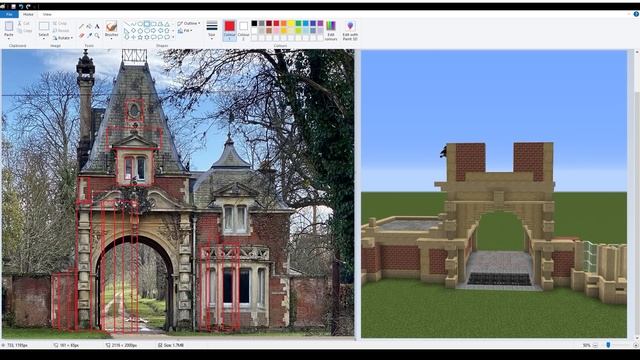
Task: Switch to the Home ribbon tab
Action: pos(28,14)
